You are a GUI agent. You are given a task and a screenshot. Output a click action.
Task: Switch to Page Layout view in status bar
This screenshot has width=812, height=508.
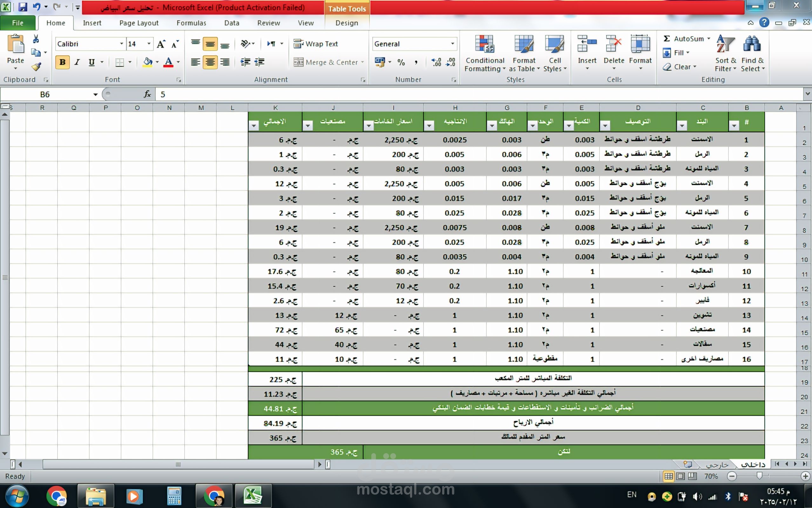(680, 476)
